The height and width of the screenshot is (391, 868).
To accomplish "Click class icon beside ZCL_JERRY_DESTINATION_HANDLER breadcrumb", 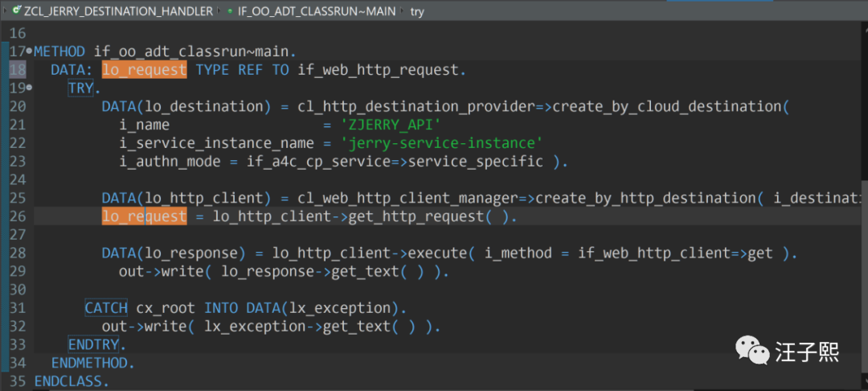I will click(x=16, y=10).
